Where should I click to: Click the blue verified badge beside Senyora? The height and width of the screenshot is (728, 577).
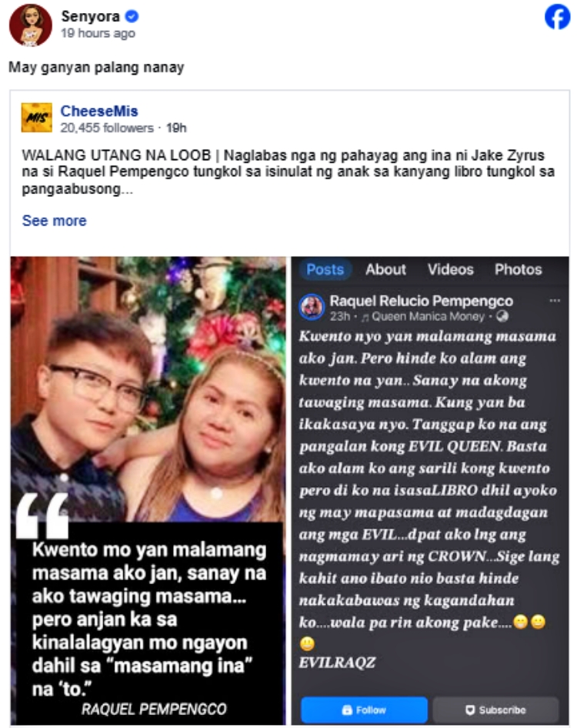[132, 16]
